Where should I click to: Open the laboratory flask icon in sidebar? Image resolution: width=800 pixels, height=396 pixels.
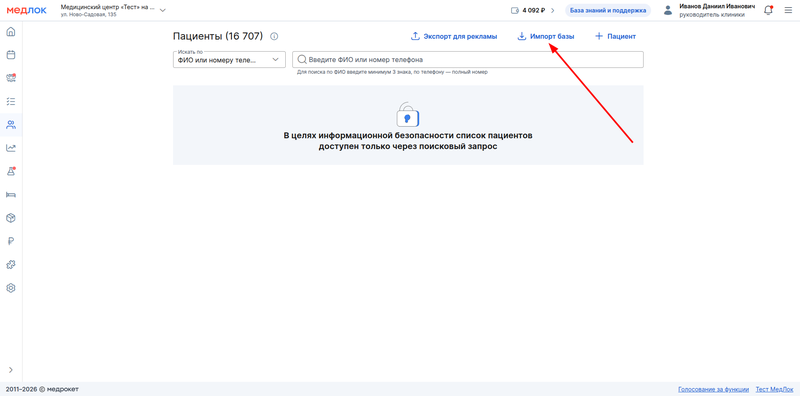coord(11,171)
